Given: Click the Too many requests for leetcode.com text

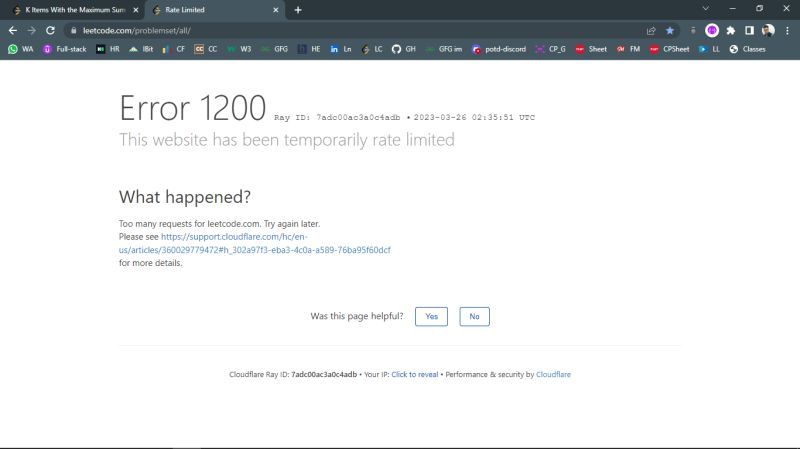Looking at the screenshot, I should coord(219,224).
